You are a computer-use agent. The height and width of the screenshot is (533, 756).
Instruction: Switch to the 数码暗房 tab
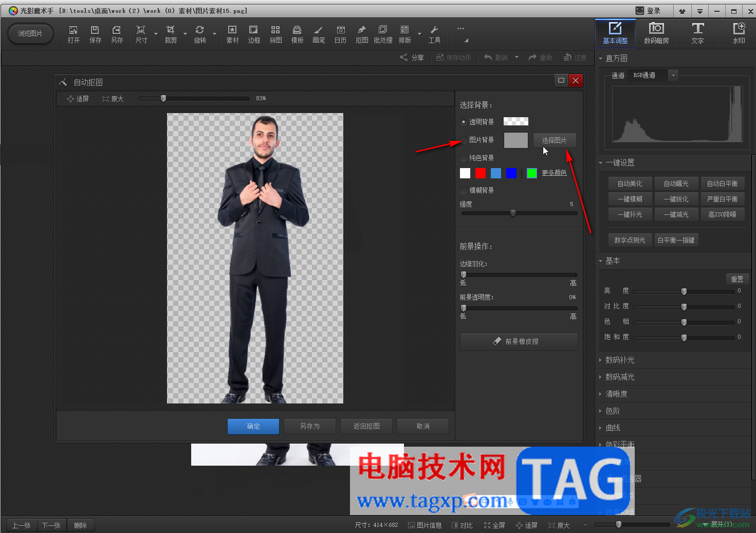tap(656, 33)
